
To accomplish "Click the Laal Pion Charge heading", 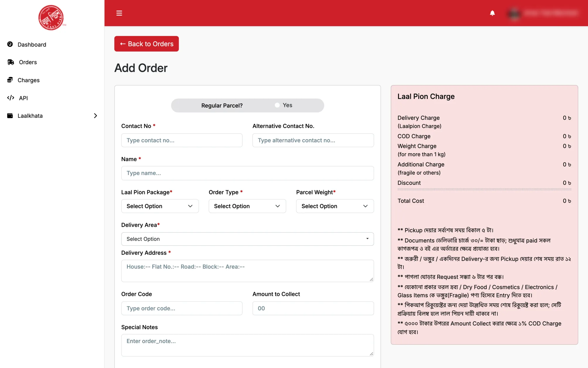I will pyautogui.click(x=426, y=97).
